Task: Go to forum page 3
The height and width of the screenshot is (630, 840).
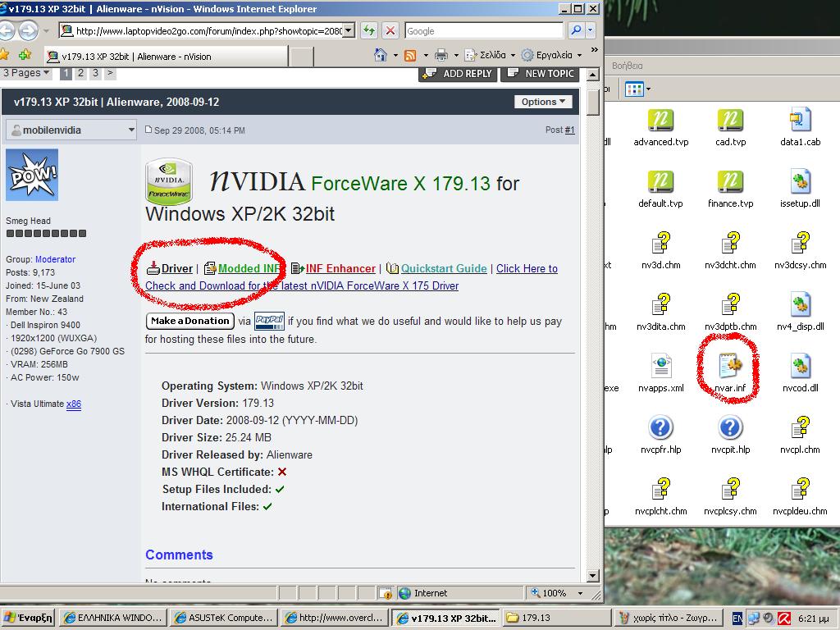Action: point(95,73)
